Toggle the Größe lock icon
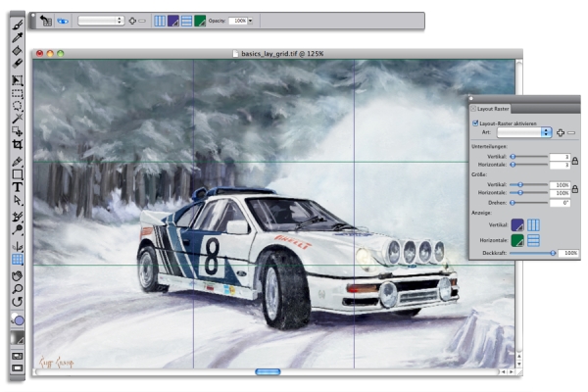 pos(575,189)
